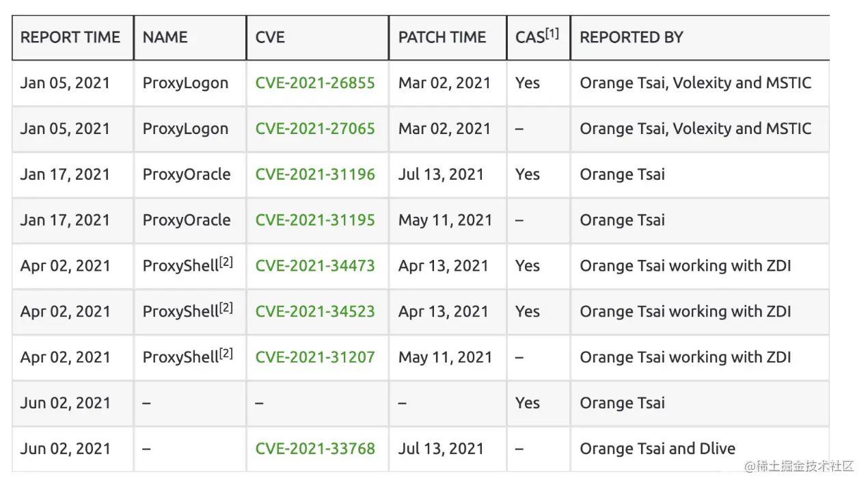The height and width of the screenshot is (487, 868).
Task: Click the first Jan 17, 2021 report cell
Action: tap(65, 174)
